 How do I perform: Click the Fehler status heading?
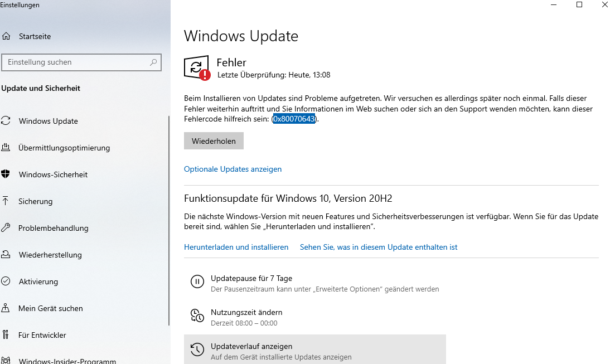coord(231,62)
